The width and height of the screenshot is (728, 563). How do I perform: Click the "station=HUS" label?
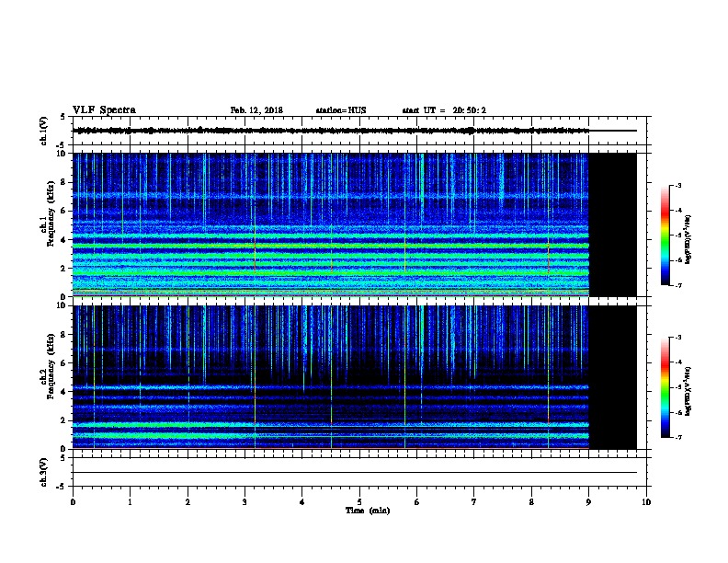click(341, 110)
